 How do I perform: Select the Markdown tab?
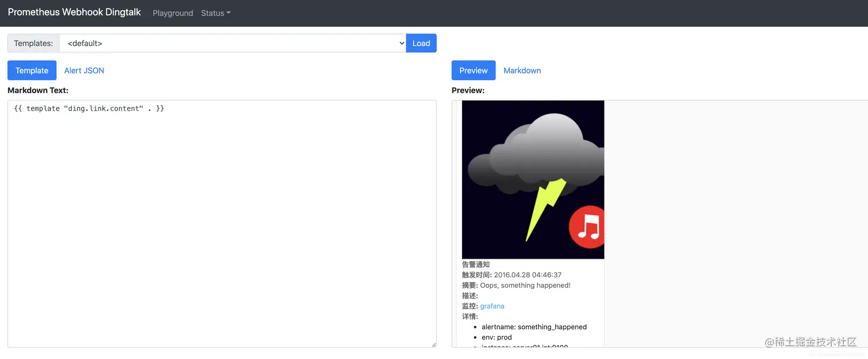coord(522,71)
